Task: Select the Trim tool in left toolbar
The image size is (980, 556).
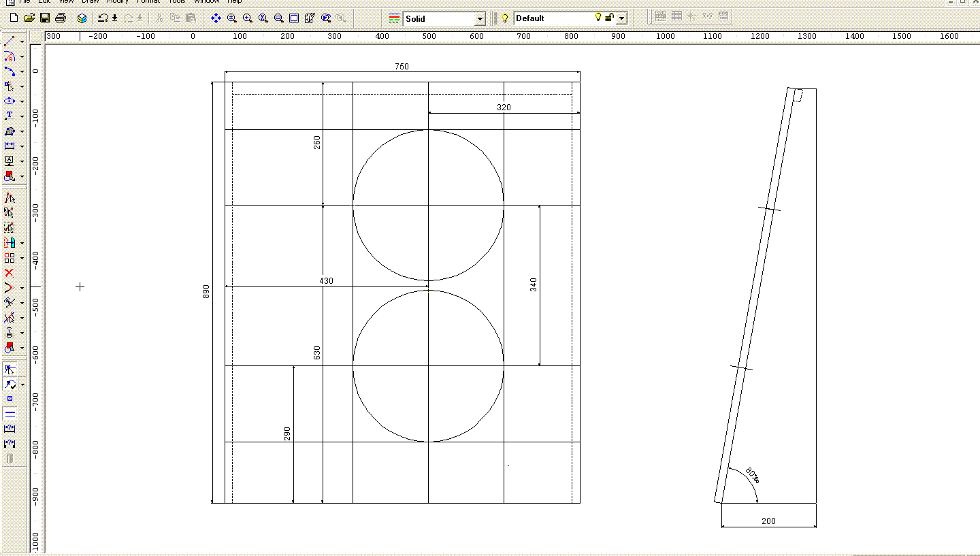Action: (10, 302)
